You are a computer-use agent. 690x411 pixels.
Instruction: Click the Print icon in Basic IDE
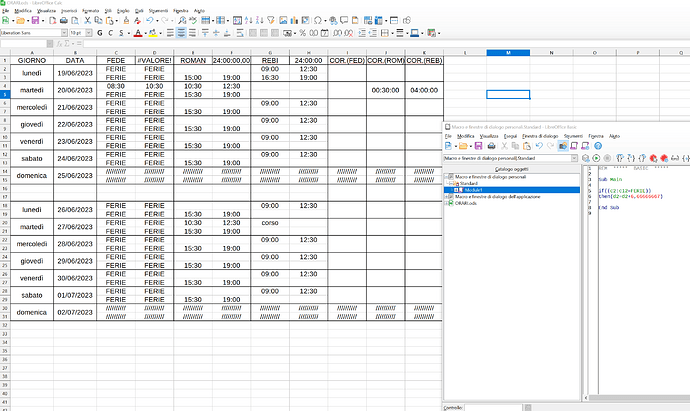click(x=492, y=146)
